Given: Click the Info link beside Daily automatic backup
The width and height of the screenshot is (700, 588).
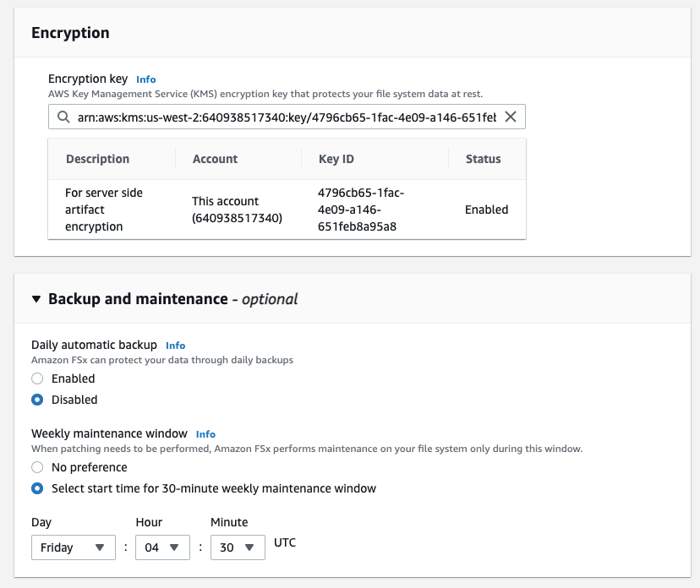Looking at the screenshot, I should click(175, 345).
